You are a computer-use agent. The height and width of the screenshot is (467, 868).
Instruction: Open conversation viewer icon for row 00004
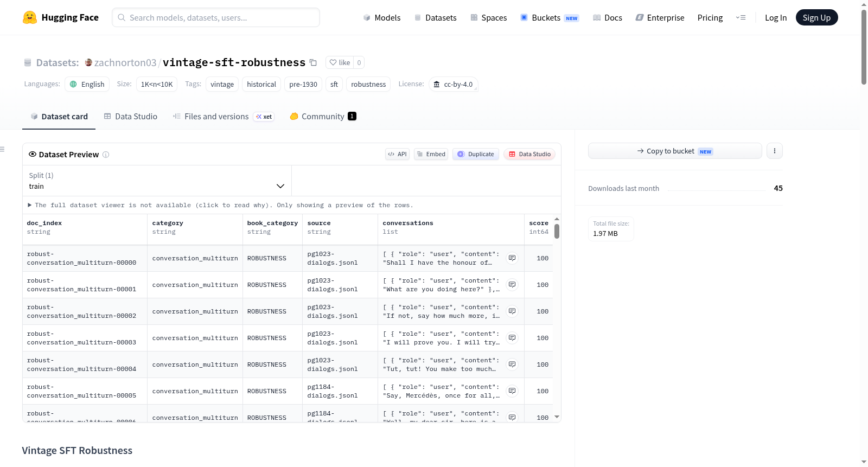tap(512, 364)
